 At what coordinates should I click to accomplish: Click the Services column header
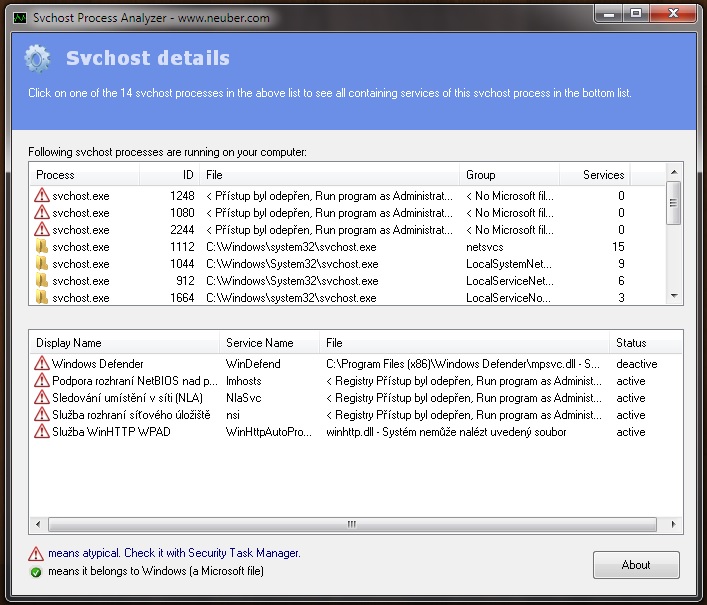tap(603, 175)
